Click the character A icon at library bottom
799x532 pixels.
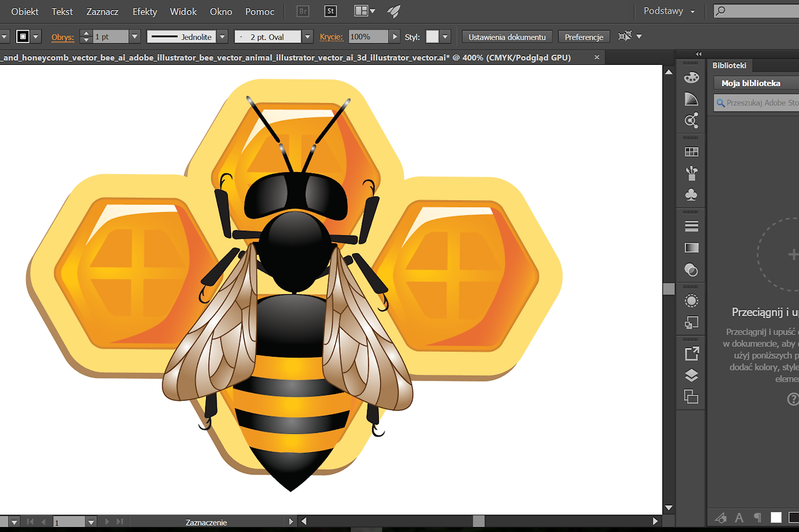tap(739, 518)
